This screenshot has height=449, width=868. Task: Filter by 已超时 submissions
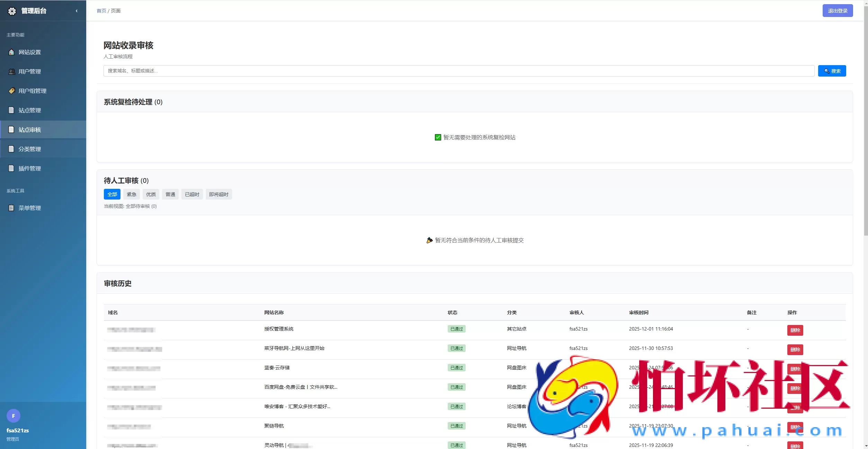[x=192, y=194]
